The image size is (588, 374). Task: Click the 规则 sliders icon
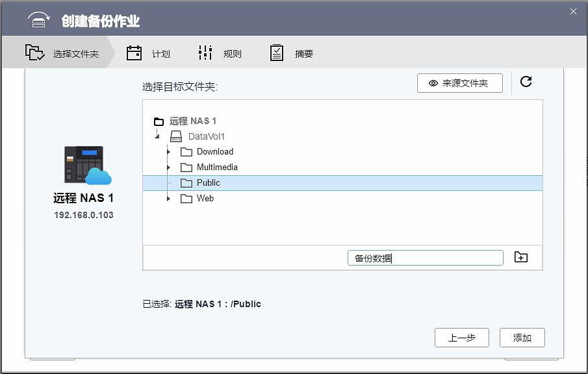[206, 53]
